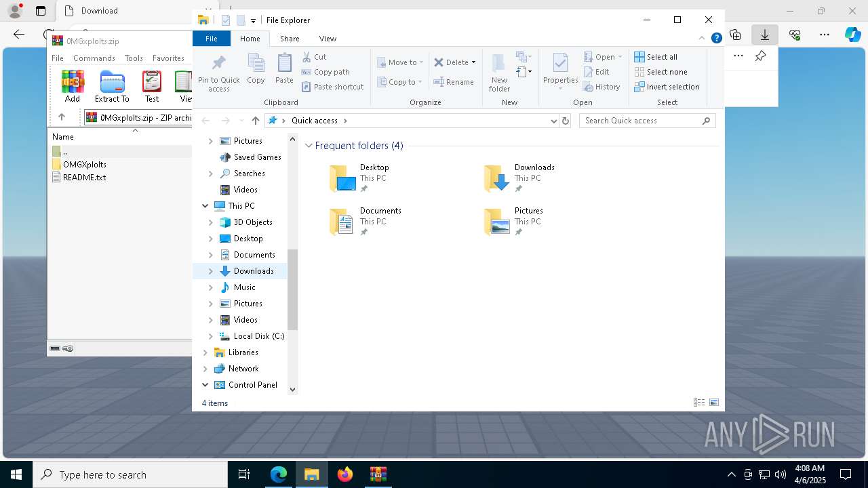This screenshot has height=488, width=868.
Task: Click Invert selection in ribbon
Action: [x=667, y=87]
